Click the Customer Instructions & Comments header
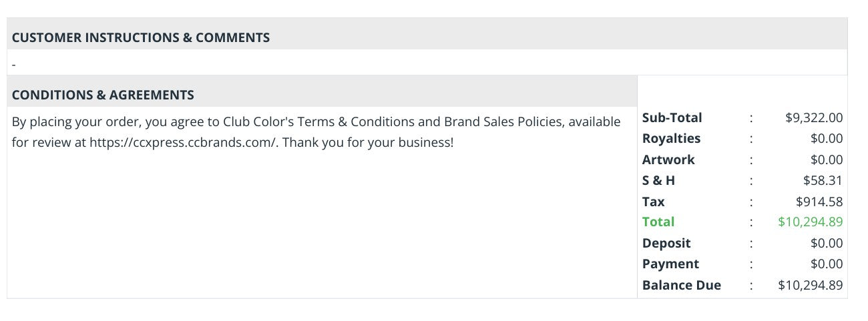This screenshot has height=321, width=868. click(x=141, y=37)
